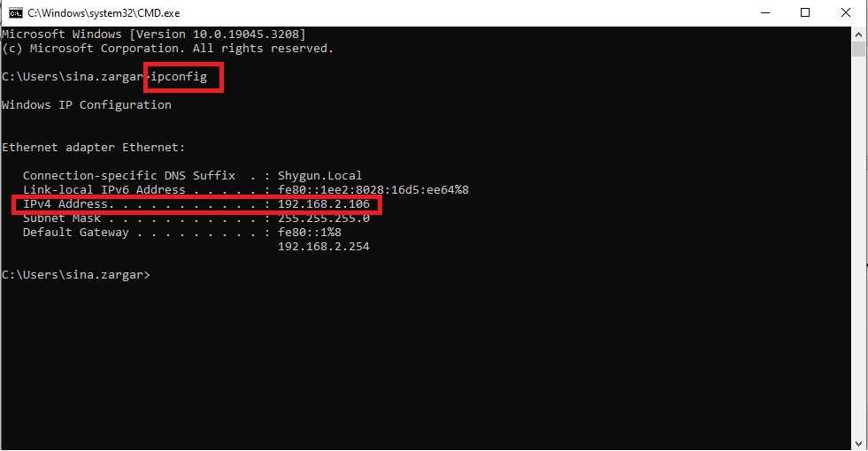Viewport: 868px width, 451px height.
Task: Minimize the CMD.exe window
Action: pyautogui.click(x=765, y=12)
